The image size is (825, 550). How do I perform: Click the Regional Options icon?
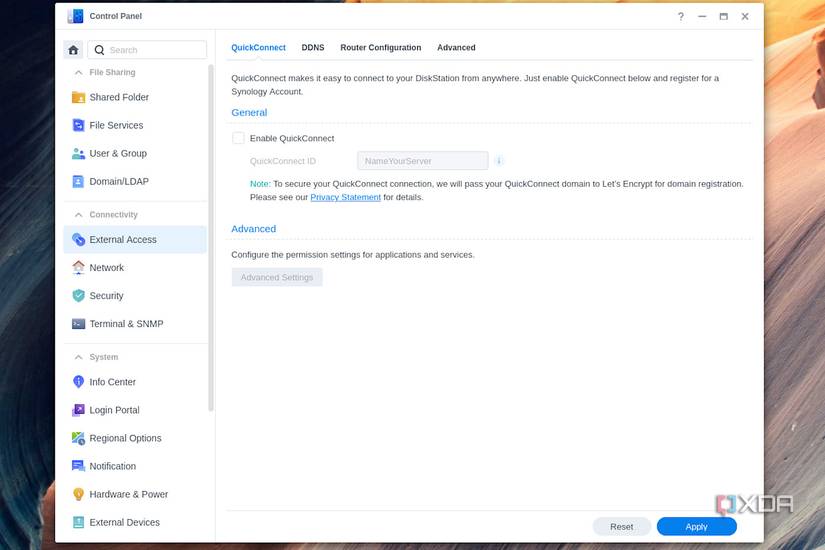[x=78, y=438]
